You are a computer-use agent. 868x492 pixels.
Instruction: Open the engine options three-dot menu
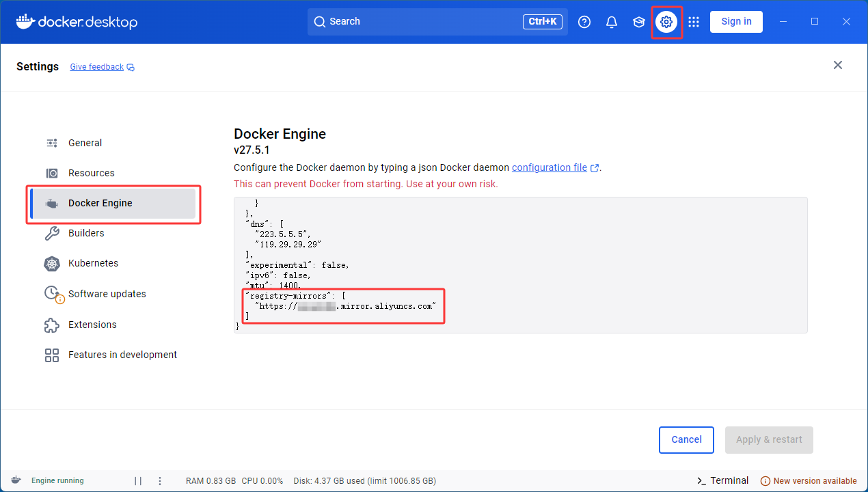[160, 480]
